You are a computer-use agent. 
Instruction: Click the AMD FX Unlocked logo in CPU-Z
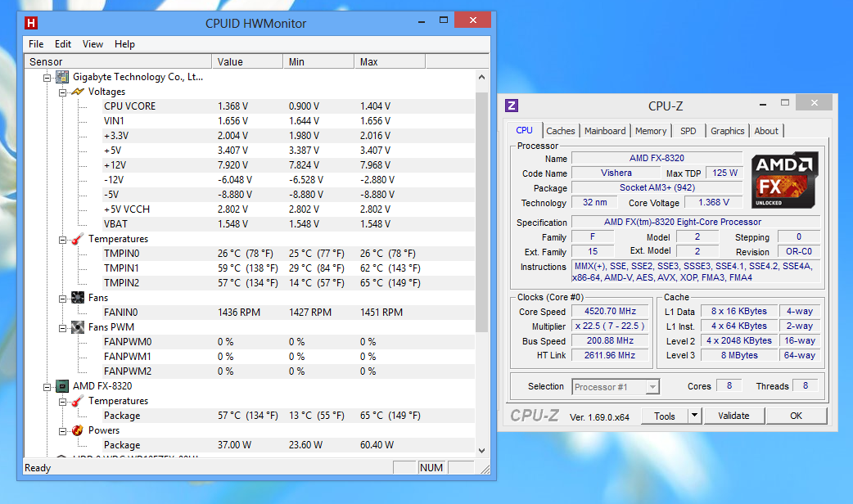click(784, 180)
